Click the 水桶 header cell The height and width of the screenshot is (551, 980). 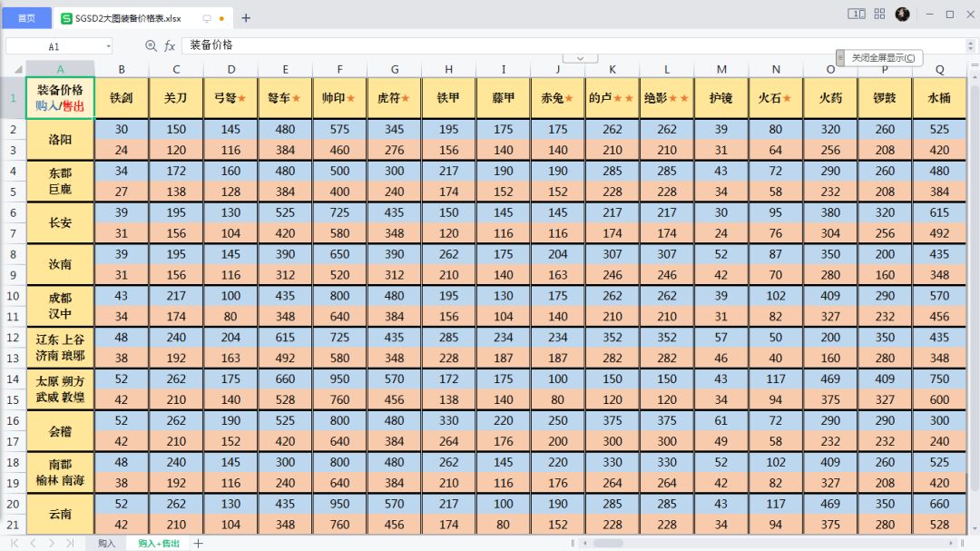tap(939, 97)
